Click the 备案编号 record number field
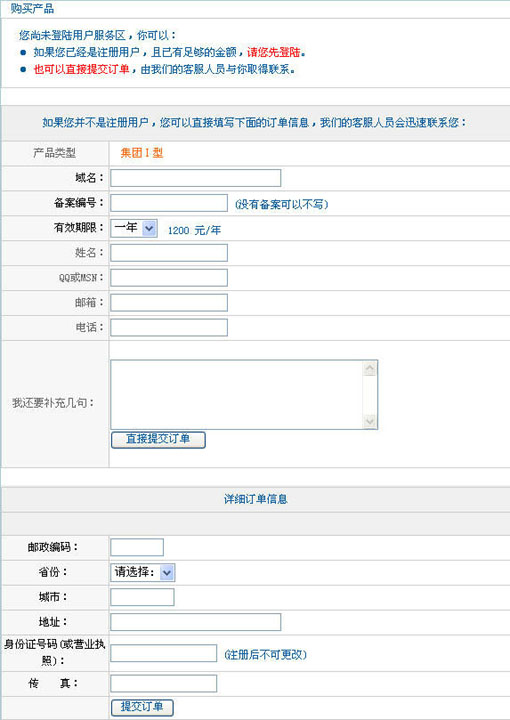The image size is (510, 720). (x=169, y=203)
